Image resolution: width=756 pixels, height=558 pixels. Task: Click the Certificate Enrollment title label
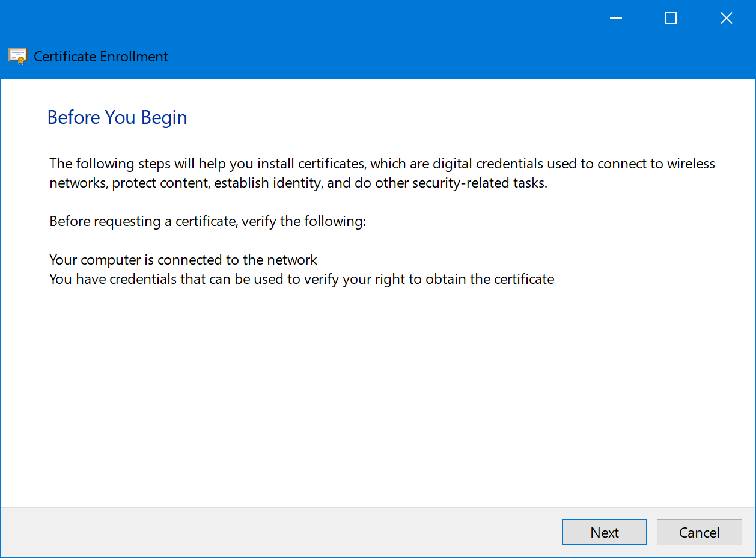point(100,56)
